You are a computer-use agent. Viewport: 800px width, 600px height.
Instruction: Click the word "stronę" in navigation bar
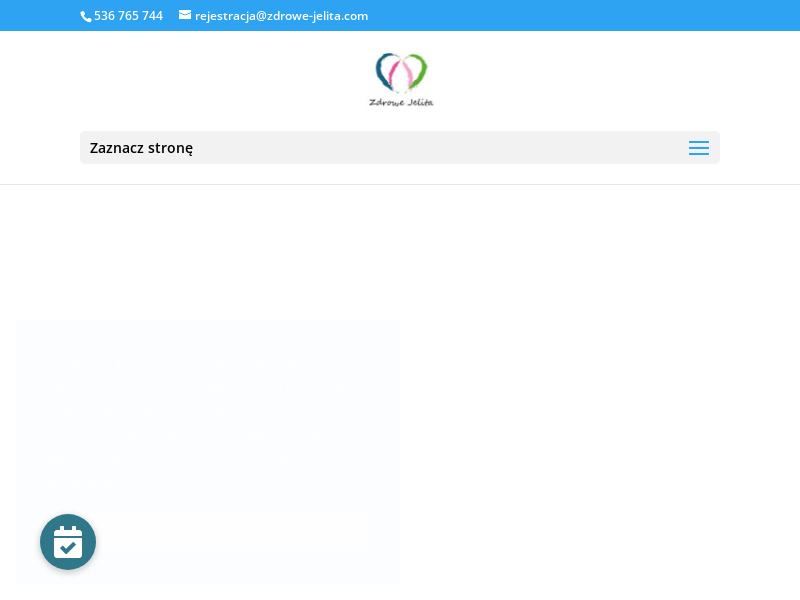point(168,148)
